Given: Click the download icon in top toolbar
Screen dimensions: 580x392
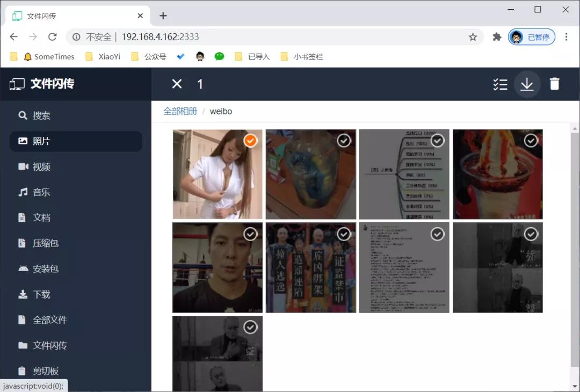Looking at the screenshot, I should pos(527,84).
